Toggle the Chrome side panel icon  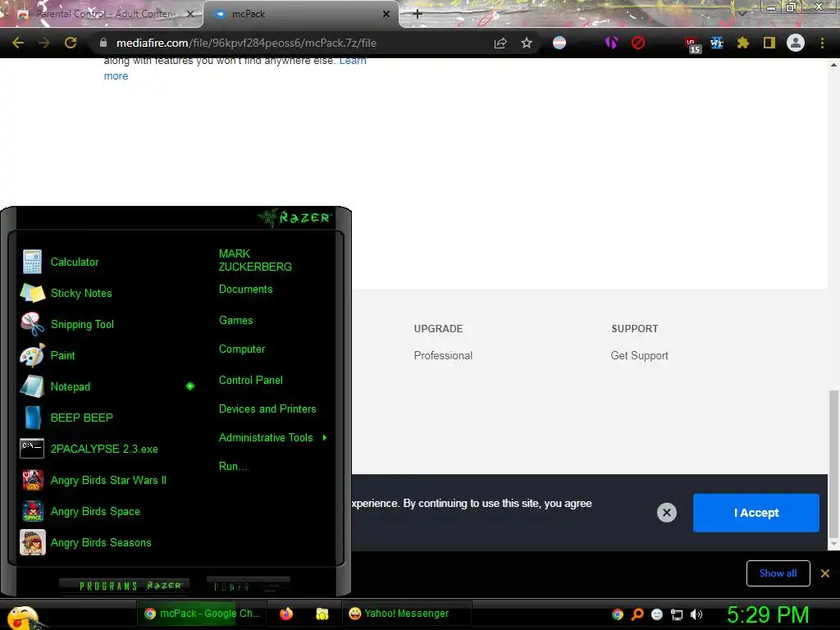769,43
